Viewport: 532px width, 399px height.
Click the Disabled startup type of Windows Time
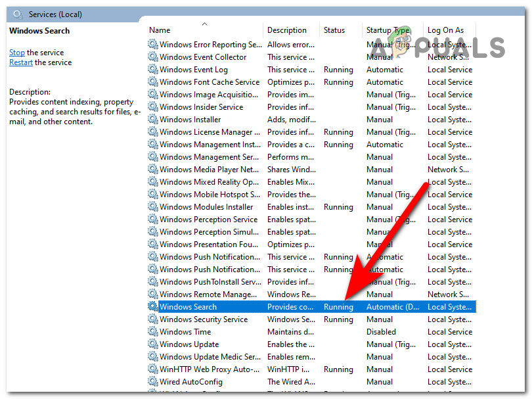click(x=381, y=332)
